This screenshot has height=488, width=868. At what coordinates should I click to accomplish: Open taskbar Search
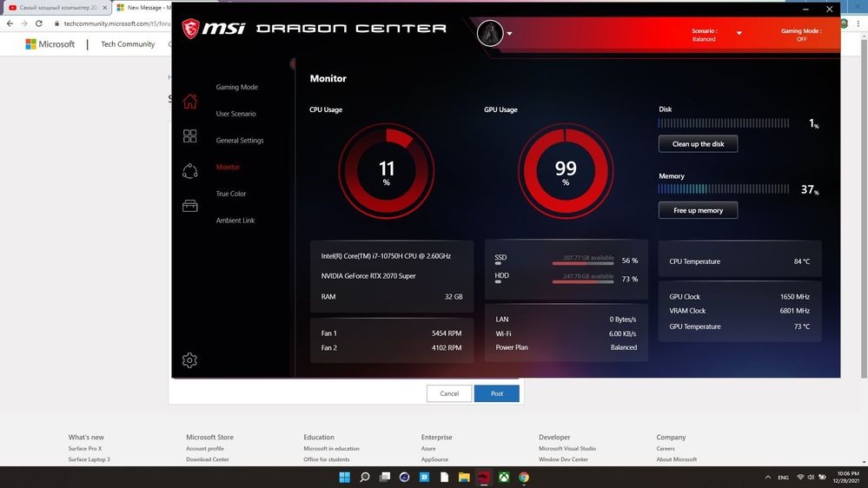coord(364,477)
